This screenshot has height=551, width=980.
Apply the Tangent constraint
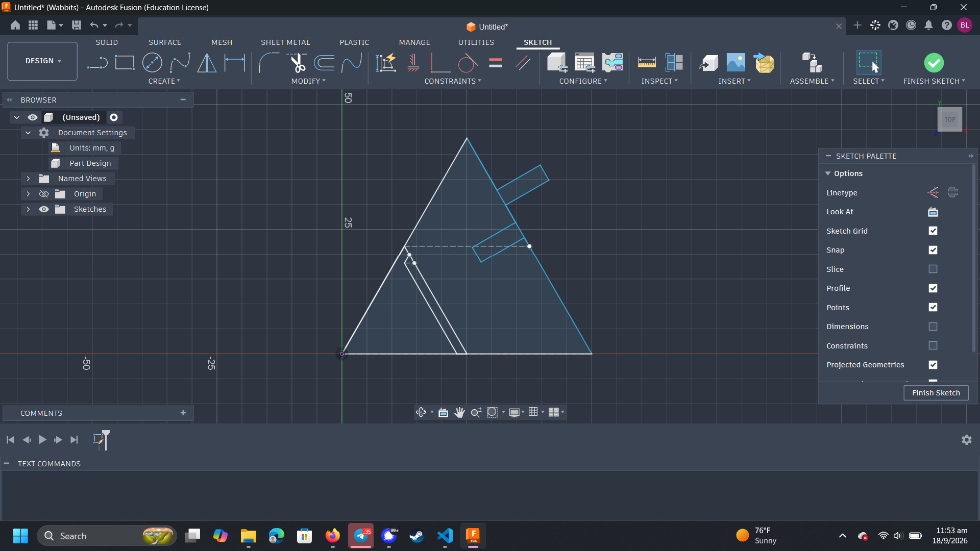(468, 63)
